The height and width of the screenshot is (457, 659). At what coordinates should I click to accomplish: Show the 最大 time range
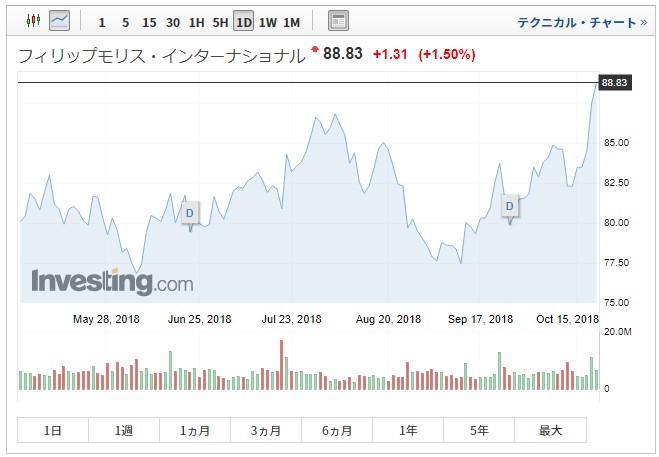551,430
